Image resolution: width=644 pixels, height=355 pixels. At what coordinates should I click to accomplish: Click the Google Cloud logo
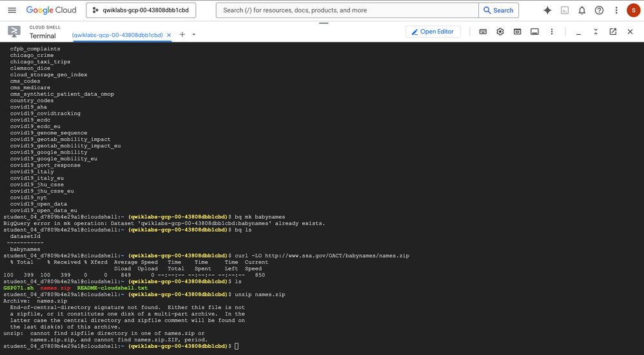tap(52, 10)
